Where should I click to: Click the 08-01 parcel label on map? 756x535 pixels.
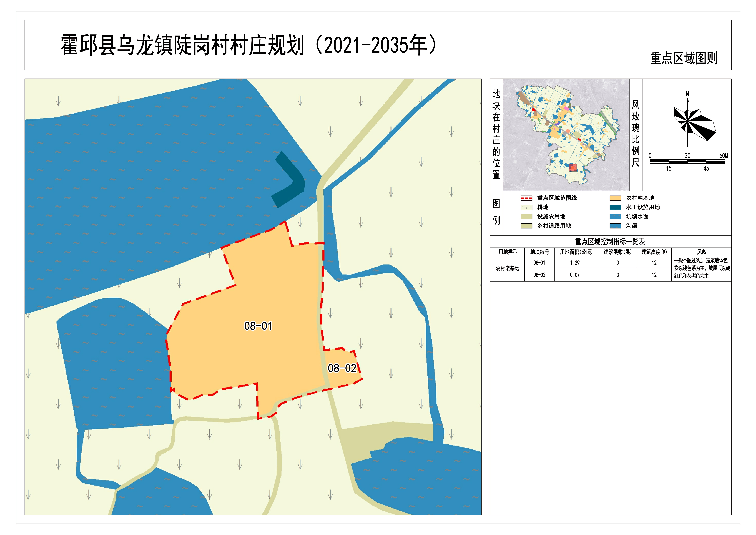click(258, 326)
